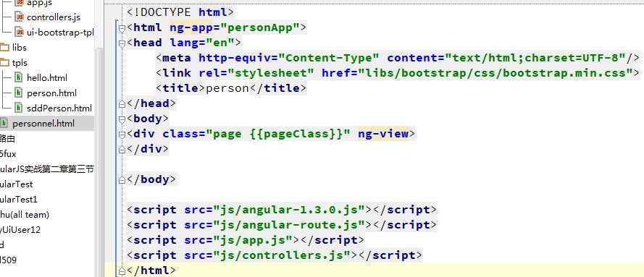Click the tpls folder icon
The width and height of the screenshot is (644, 277).
click(x=4, y=63)
